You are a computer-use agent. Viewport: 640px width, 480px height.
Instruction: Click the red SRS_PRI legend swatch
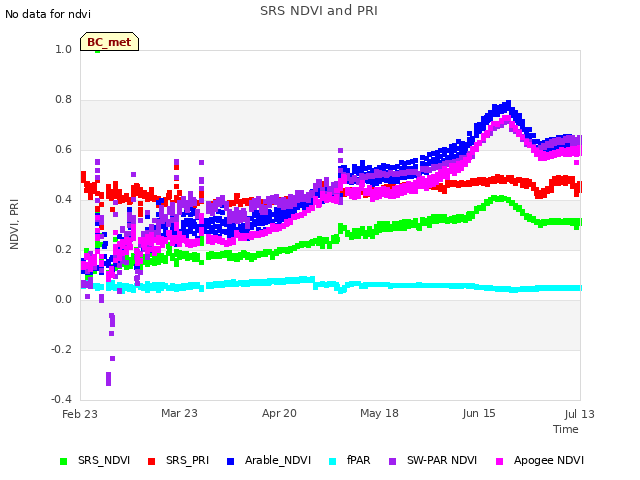pyautogui.click(x=151, y=461)
